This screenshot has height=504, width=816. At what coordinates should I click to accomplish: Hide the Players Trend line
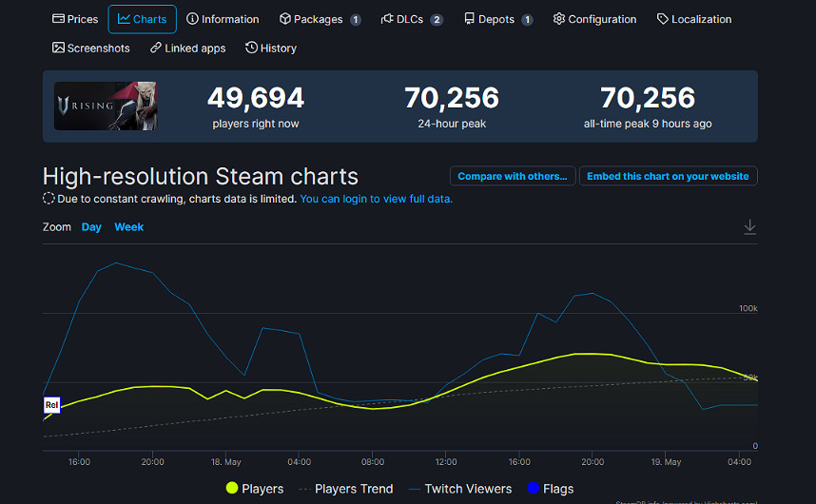(x=346, y=489)
